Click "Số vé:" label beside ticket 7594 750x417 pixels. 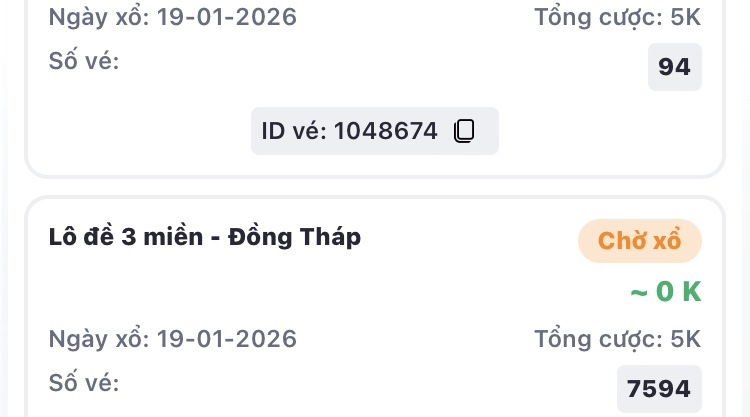(84, 383)
